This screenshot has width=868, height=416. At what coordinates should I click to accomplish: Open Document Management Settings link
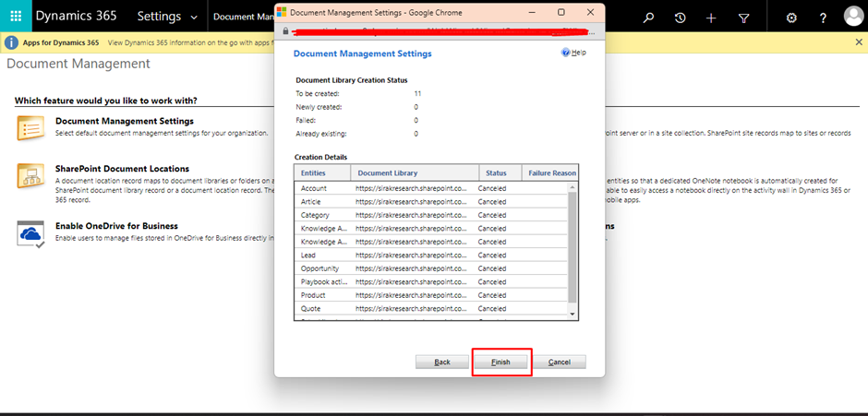pyautogui.click(x=125, y=121)
